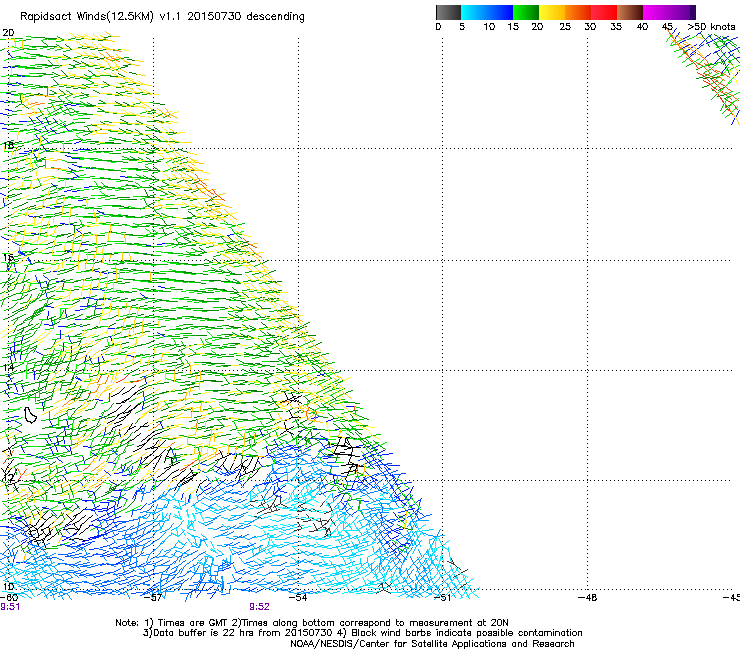This screenshot has height=650, width=740.
Task: Click the '0' legend speed label
Action: pos(438,27)
